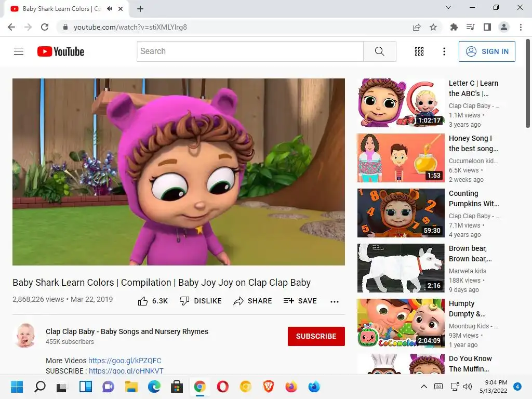532x399 pixels.
Task: Mute tab via speaker icon
Action: tap(109, 9)
